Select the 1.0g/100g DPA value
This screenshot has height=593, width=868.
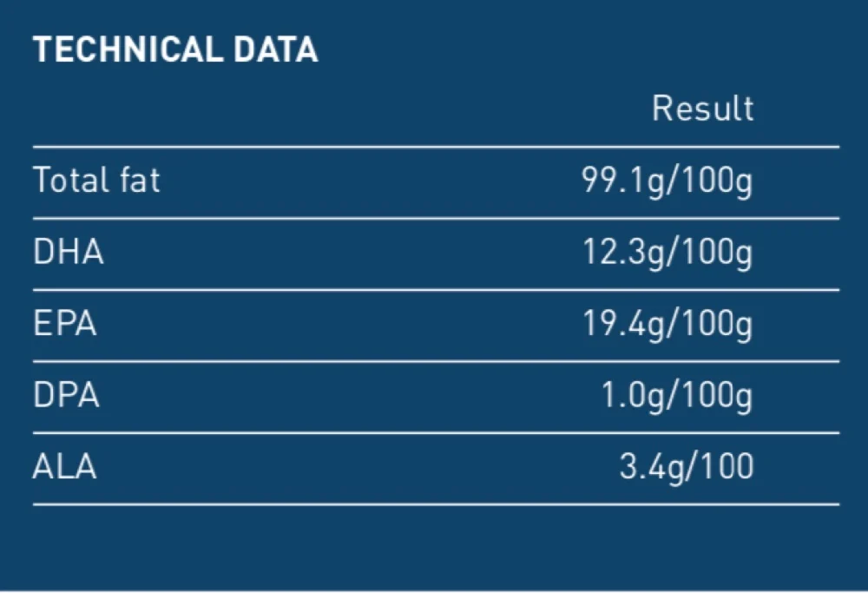[x=677, y=397]
